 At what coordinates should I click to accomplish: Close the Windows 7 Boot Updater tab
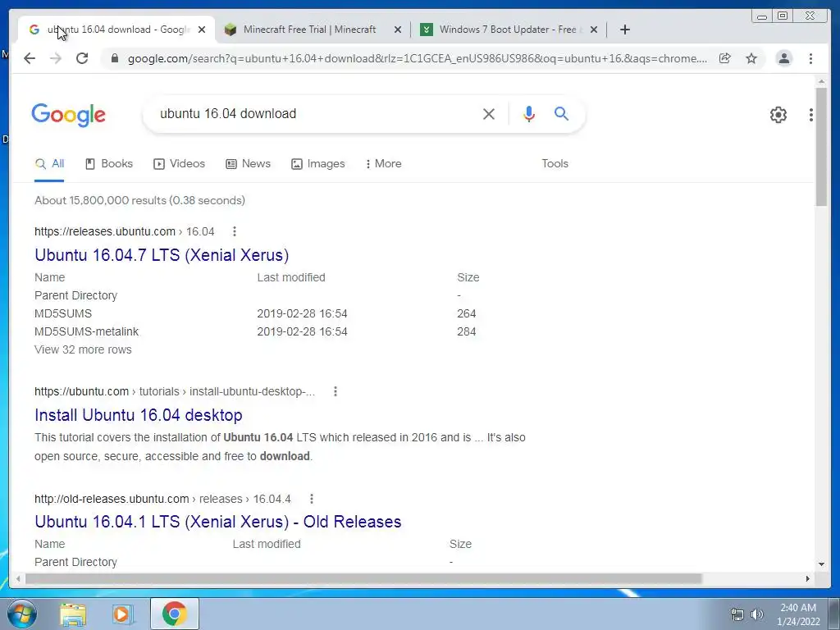(594, 30)
